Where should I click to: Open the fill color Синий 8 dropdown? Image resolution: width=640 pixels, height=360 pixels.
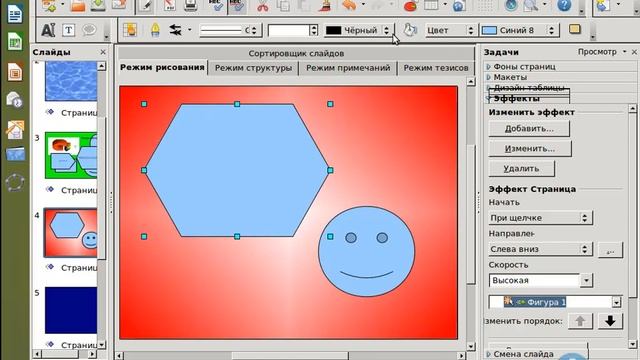551,30
